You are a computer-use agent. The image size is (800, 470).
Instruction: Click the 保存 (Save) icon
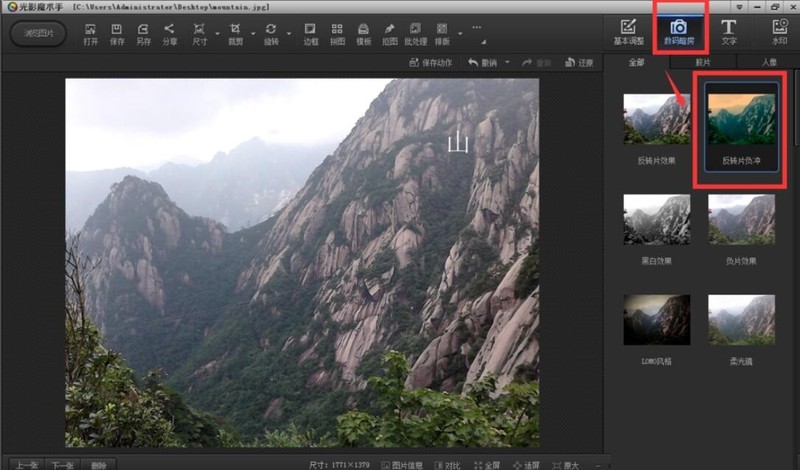[x=117, y=33]
